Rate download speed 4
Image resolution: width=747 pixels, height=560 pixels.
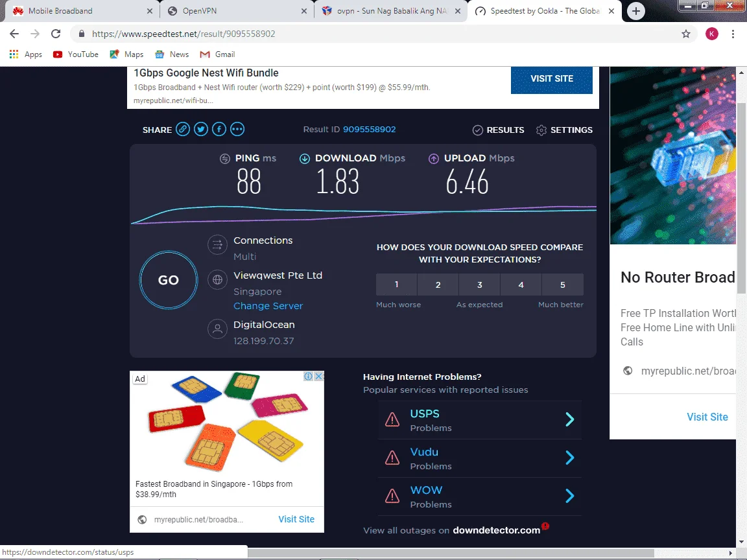pos(521,285)
